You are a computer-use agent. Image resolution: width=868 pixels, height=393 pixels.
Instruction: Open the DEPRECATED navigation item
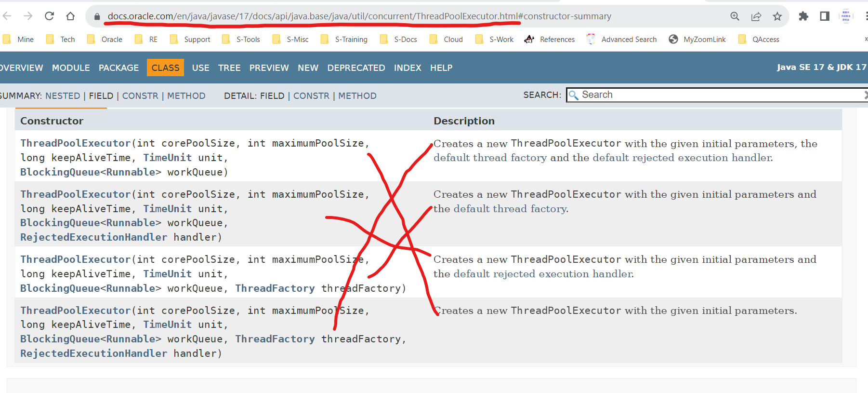coord(356,68)
